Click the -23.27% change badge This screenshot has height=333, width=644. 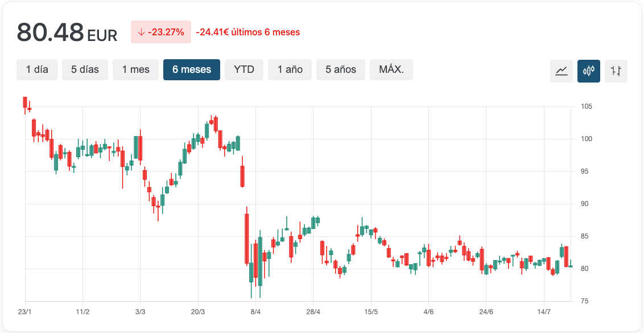[x=161, y=32]
